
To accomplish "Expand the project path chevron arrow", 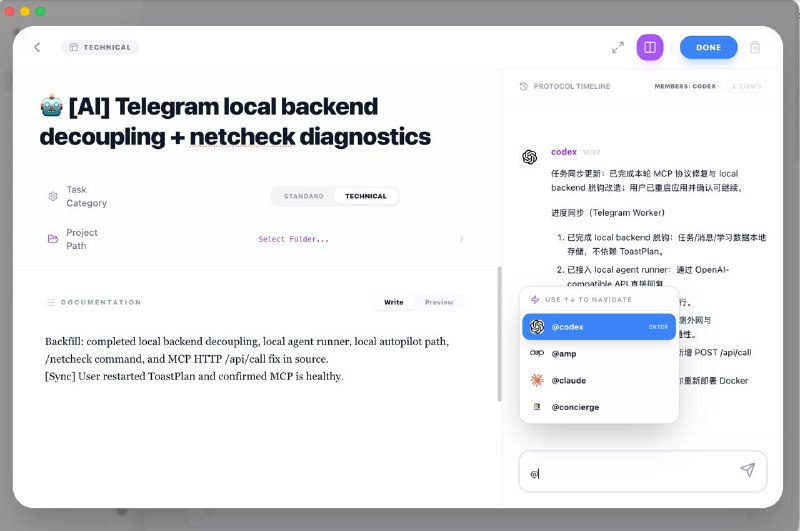I will click(461, 239).
